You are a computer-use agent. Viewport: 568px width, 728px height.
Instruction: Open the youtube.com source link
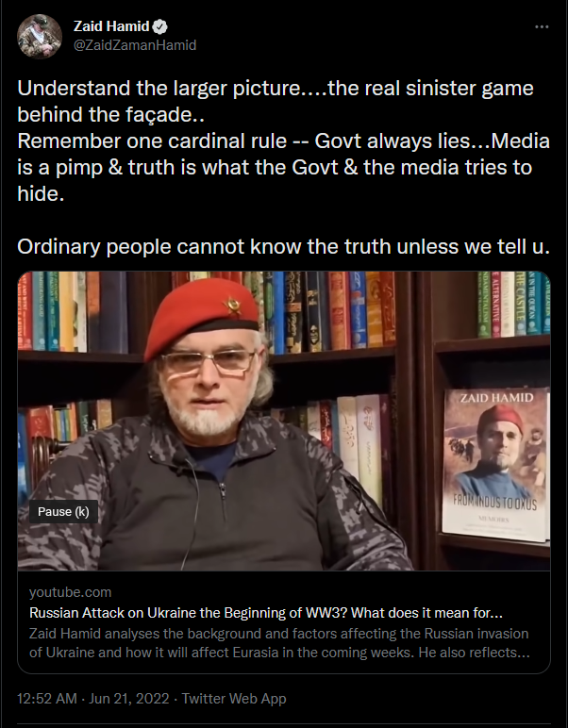[x=70, y=592]
